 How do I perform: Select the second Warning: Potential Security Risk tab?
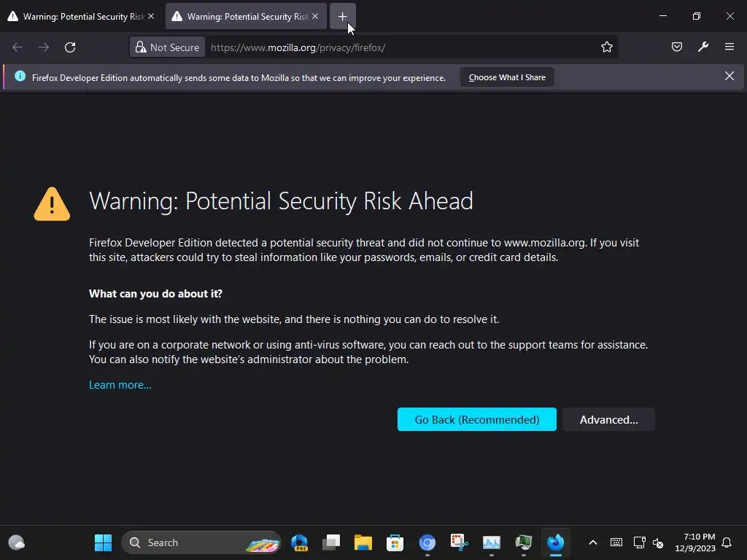tap(246, 17)
